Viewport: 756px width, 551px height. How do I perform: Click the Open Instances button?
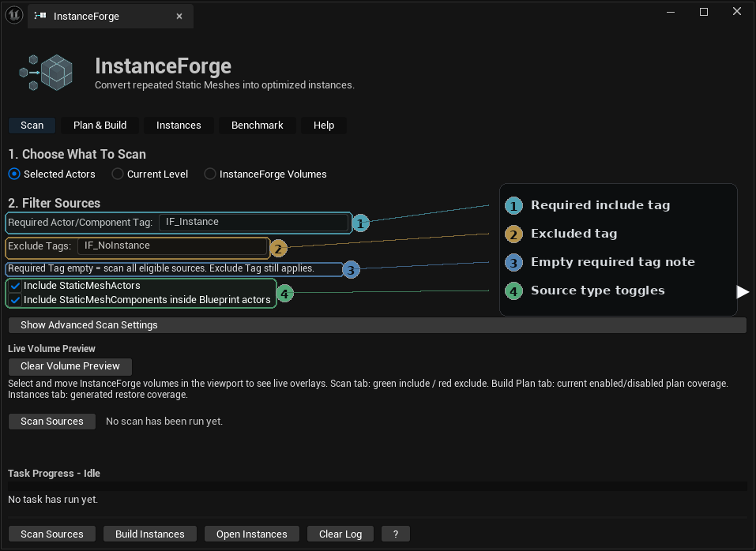[x=252, y=534]
